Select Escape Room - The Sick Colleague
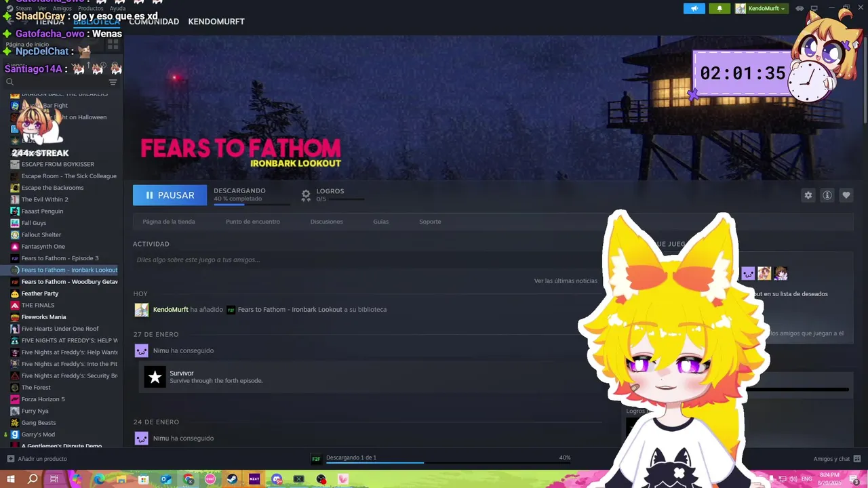 64,176
